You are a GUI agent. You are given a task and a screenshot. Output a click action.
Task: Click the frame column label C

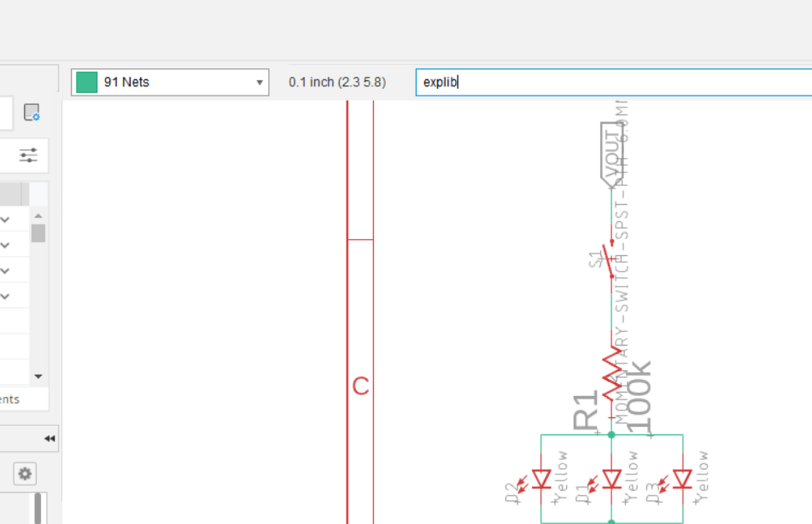pos(360,387)
